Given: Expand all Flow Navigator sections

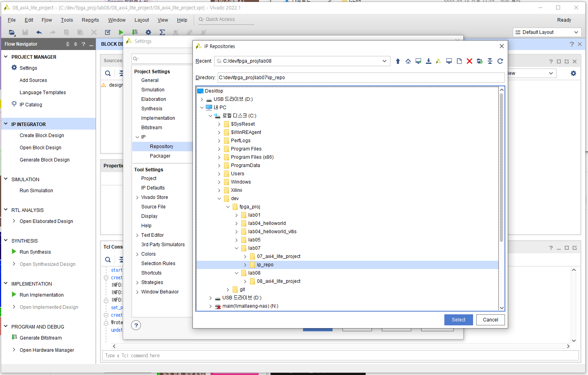Looking at the screenshot, I should (76, 44).
